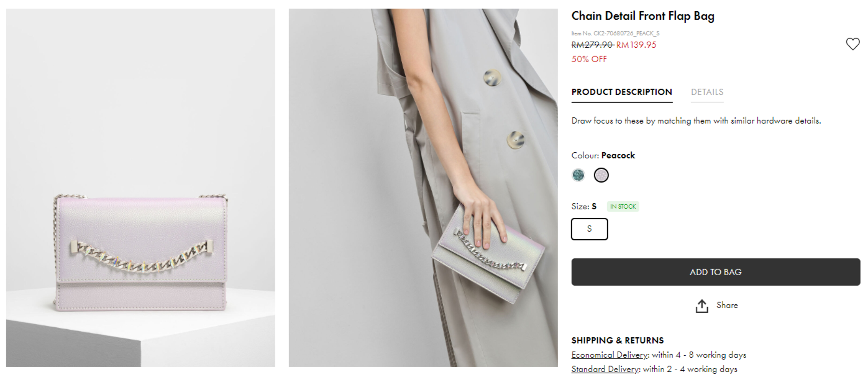Viewport: 868px width, 377px height.
Task: Click the Share text label
Action: pos(727,305)
